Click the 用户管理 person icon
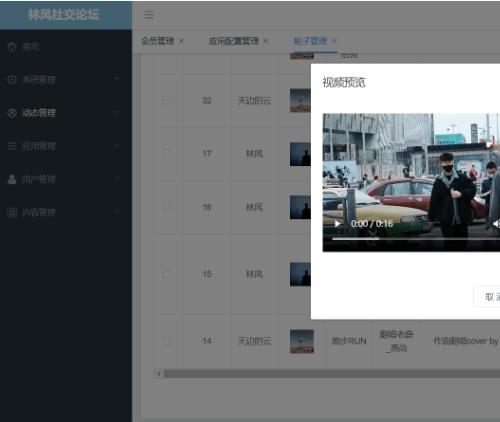Screen dimensions: 500x422 tap(12, 179)
